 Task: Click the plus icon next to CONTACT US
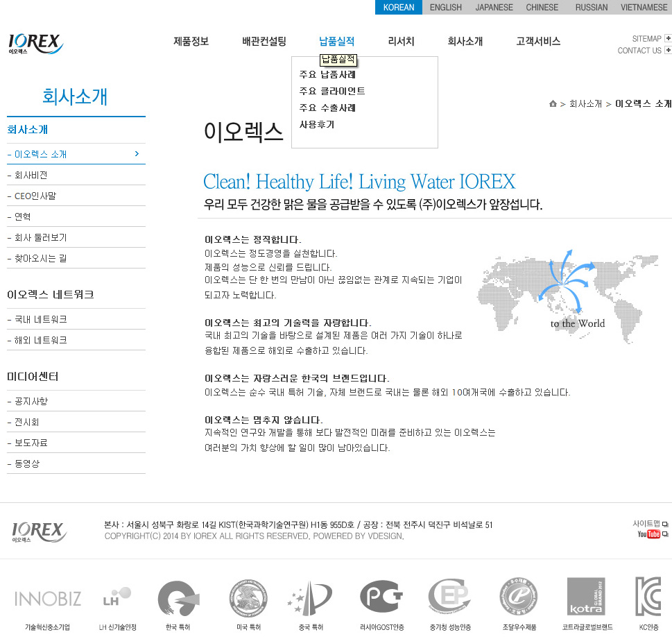[668, 50]
